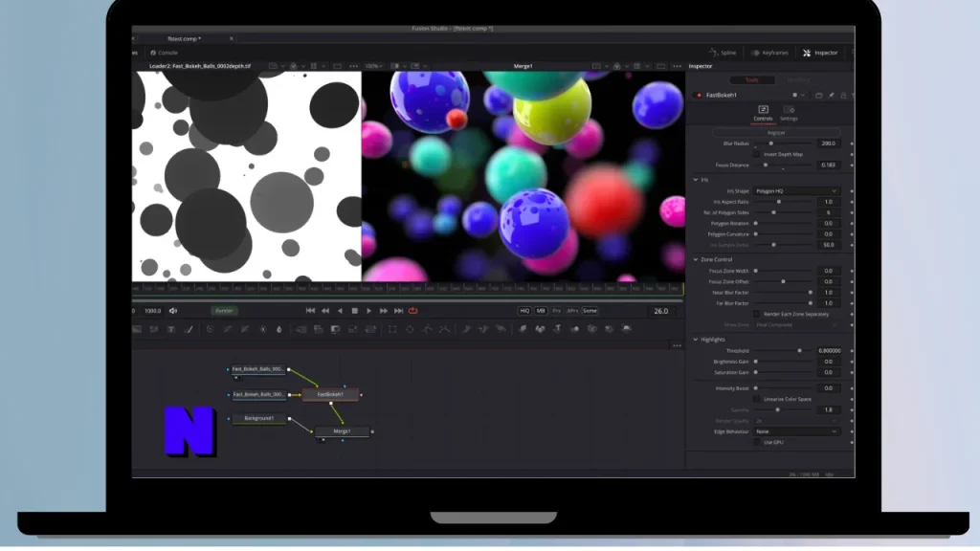This screenshot has height=551, width=980.
Task: Switch to the Modifiers tab in Inspector
Action: (798, 80)
